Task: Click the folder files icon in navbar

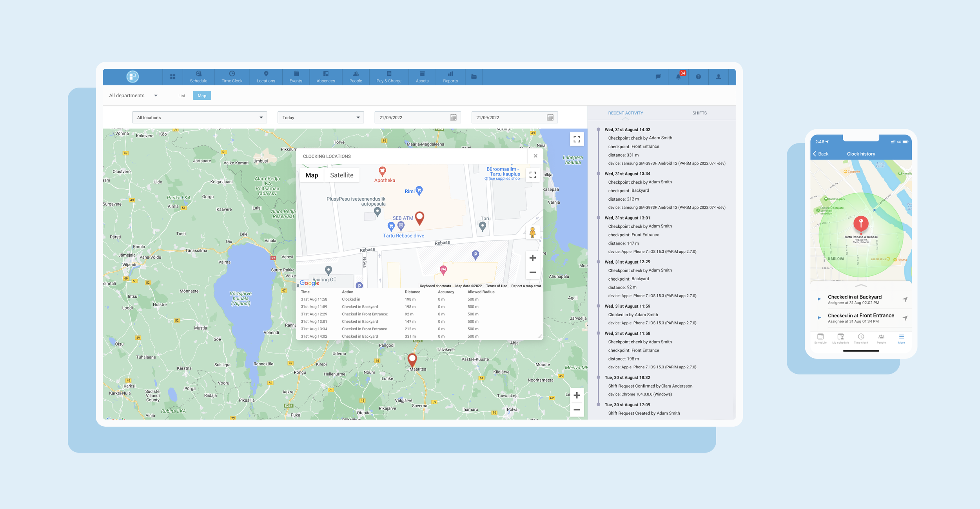Action: pyautogui.click(x=474, y=77)
